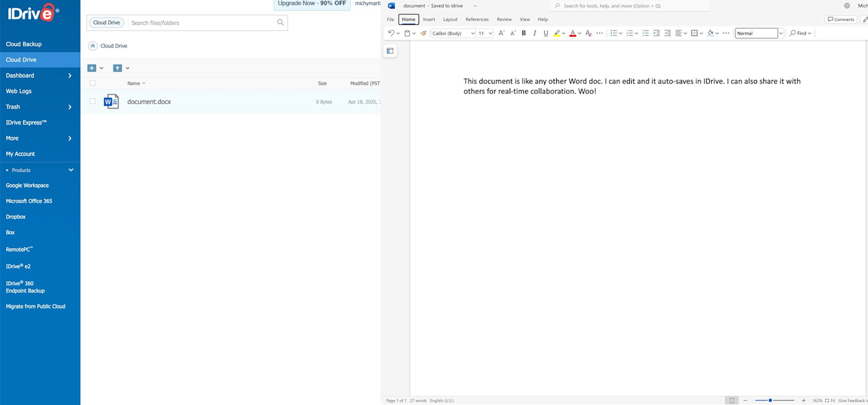This screenshot has height=405, width=868.
Task: Sort by the Name column header
Action: point(136,83)
